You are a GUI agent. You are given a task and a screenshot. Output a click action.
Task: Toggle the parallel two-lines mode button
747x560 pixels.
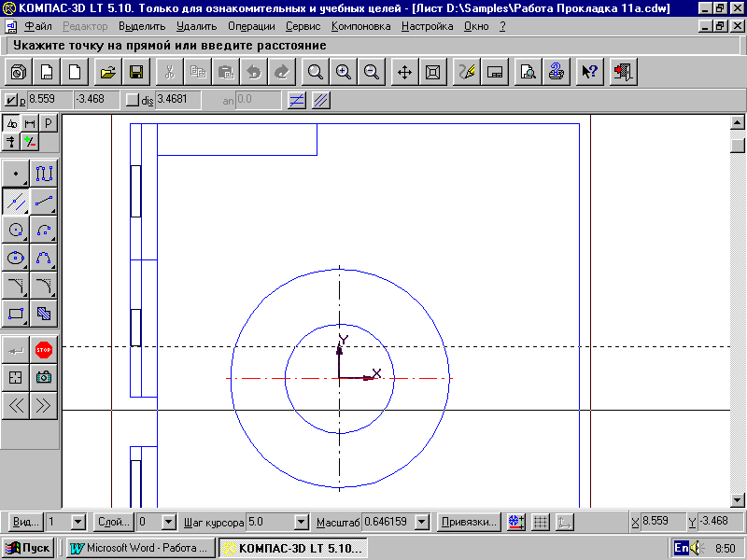pyautogui.click(x=321, y=100)
